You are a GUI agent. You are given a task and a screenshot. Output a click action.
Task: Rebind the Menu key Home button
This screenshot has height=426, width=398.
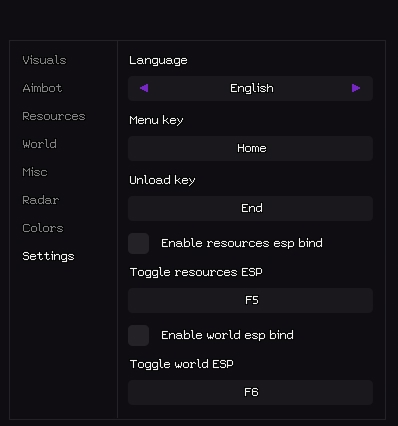[x=250, y=148]
